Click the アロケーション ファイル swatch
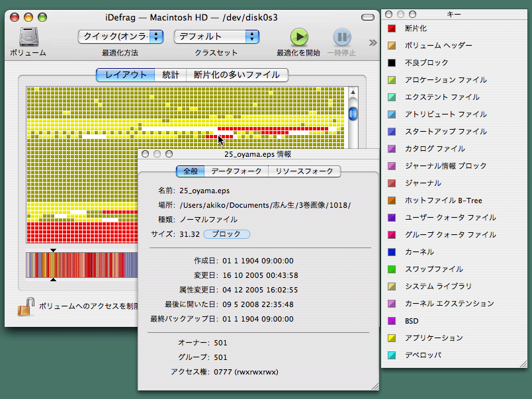 pos(392,80)
